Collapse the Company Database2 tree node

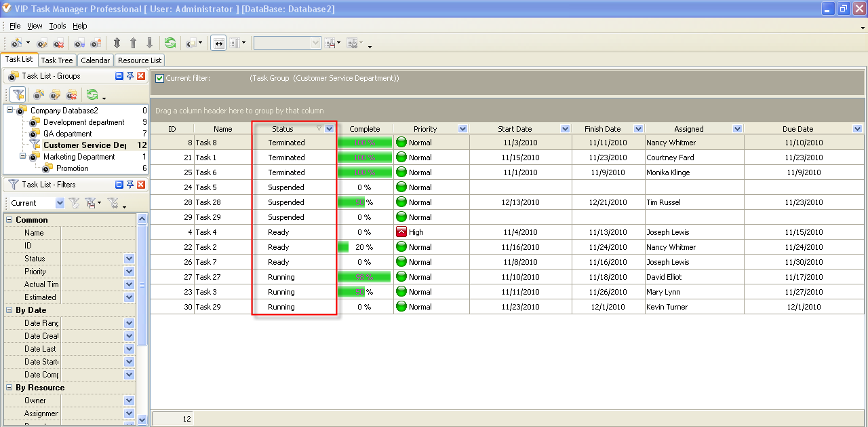[x=9, y=111]
